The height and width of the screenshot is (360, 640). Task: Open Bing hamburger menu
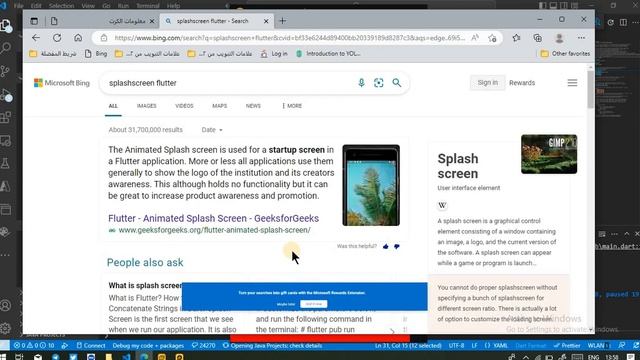tap(572, 83)
